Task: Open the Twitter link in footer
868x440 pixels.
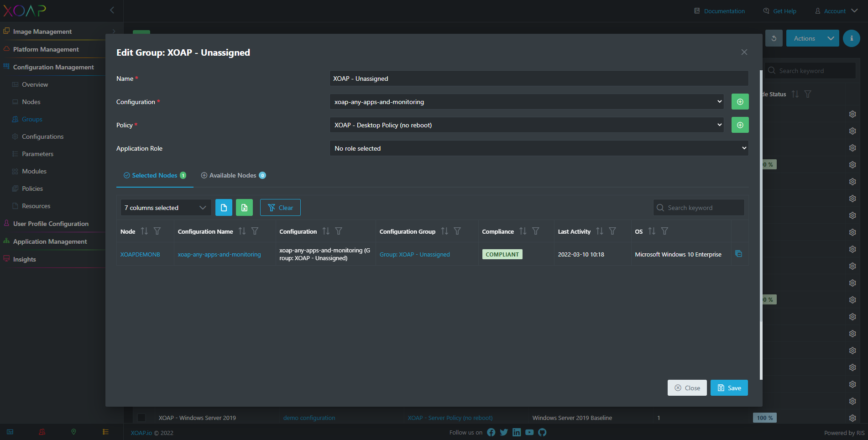Action: coord(504,432)
